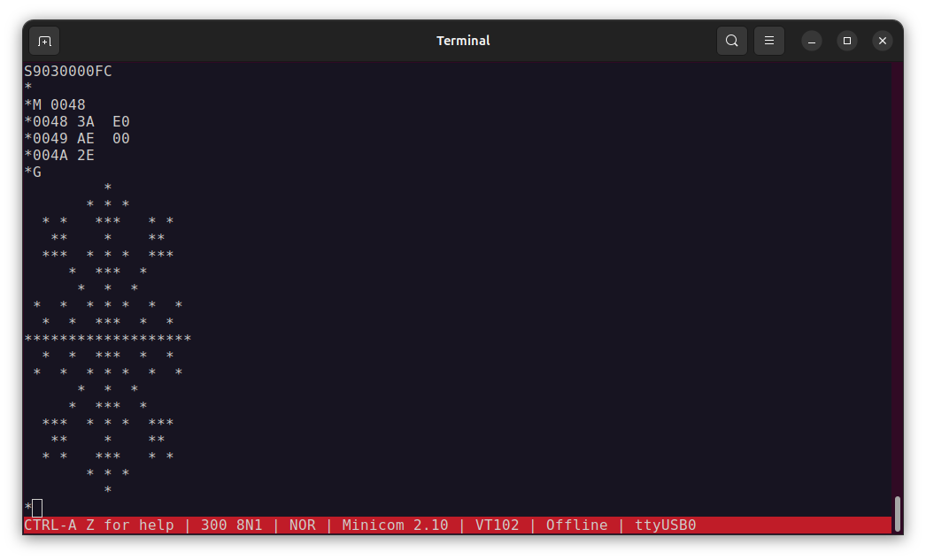Click the cursor block at the prompt
This screenshot has height=560, width=926.
(37, 508)
